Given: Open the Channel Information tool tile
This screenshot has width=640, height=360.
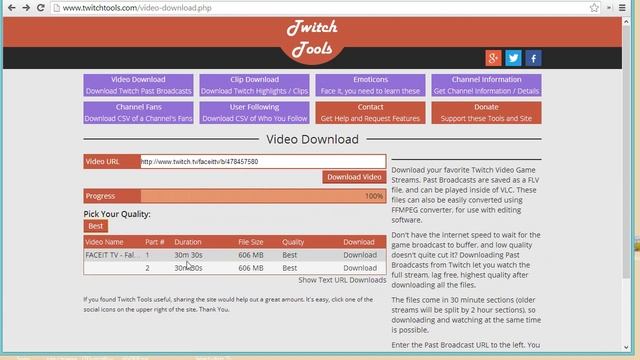Looking at the screenshot, I should click(x=486, y=85).
